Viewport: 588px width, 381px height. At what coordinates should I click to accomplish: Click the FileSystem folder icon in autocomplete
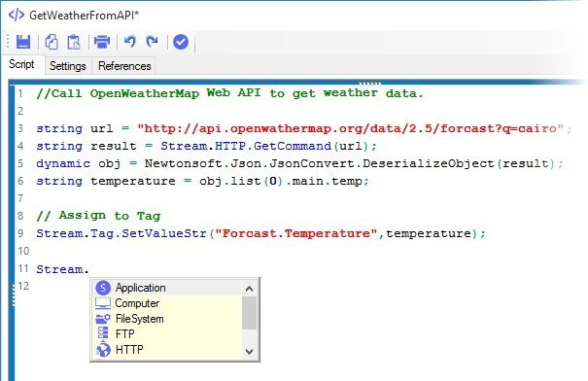103,319
